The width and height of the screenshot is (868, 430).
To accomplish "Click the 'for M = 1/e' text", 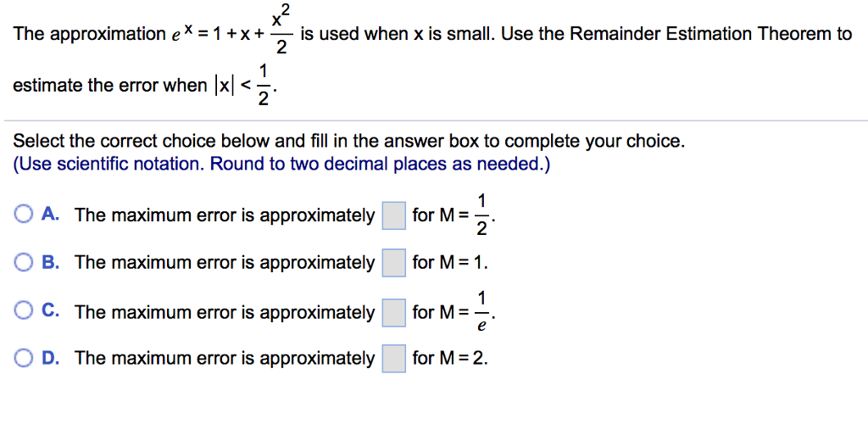I will point(453,313).
